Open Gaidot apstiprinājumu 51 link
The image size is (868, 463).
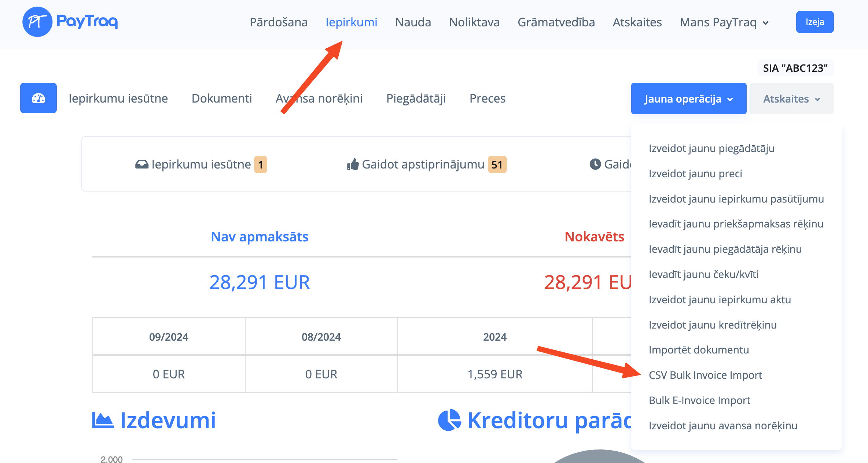tap(423, 164)
